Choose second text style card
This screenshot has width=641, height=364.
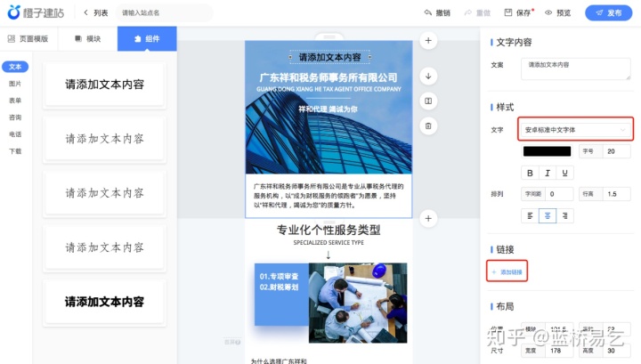tap(104, 139)
